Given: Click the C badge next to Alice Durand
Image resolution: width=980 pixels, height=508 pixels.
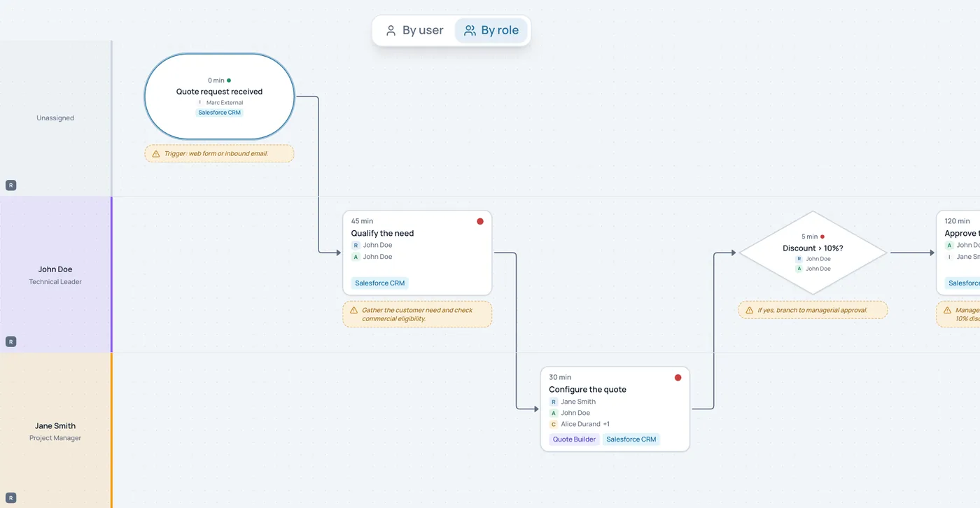Looking at the screenshot, I should (x=554, y=424).
